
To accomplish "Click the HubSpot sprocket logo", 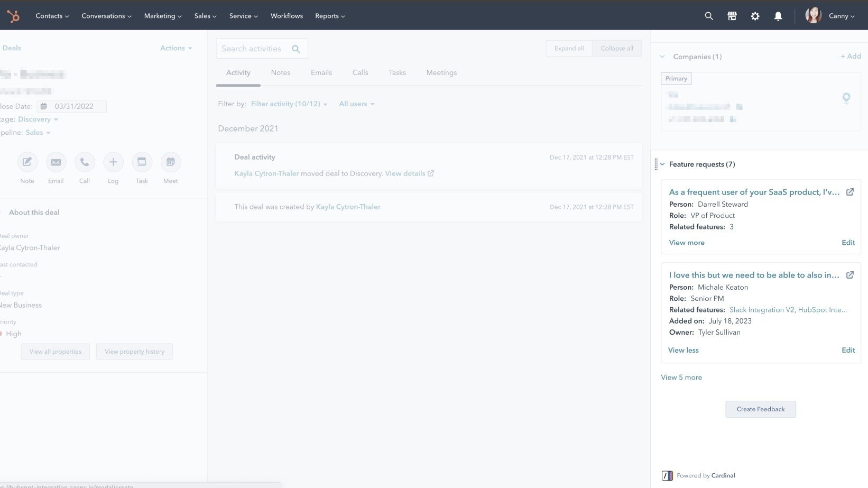I will 13,16.
